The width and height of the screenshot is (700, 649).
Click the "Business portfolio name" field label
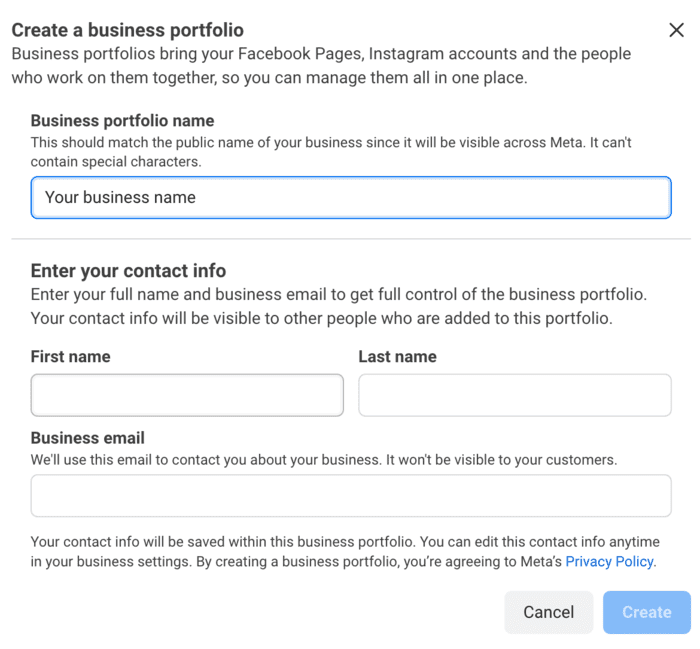pos(122,122)
